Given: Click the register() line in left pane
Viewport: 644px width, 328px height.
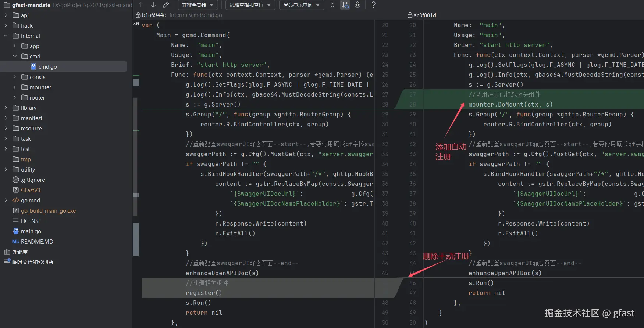Looking at the screenshot, I should pos(204,293).
